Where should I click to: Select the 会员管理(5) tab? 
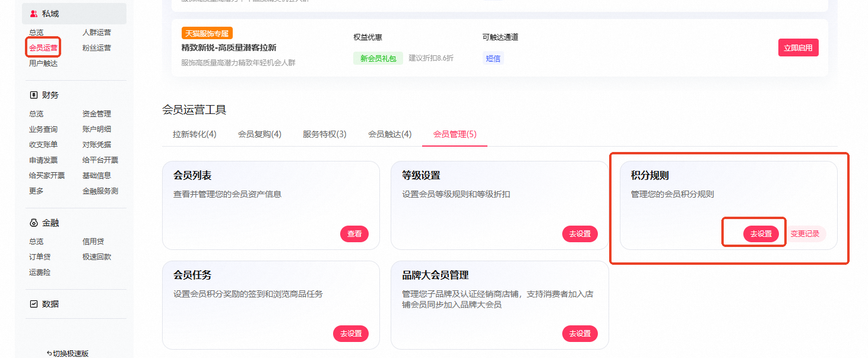click(455, 134)
